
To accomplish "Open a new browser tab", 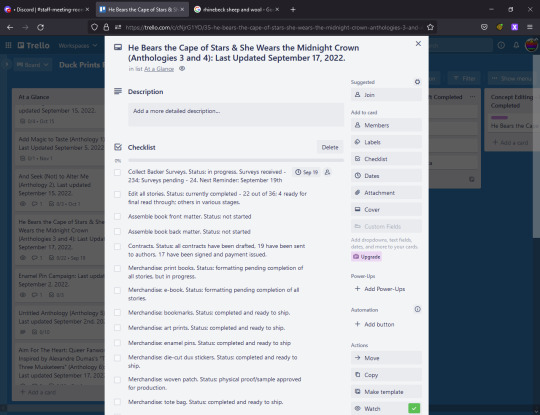I will tap(293, 10).
